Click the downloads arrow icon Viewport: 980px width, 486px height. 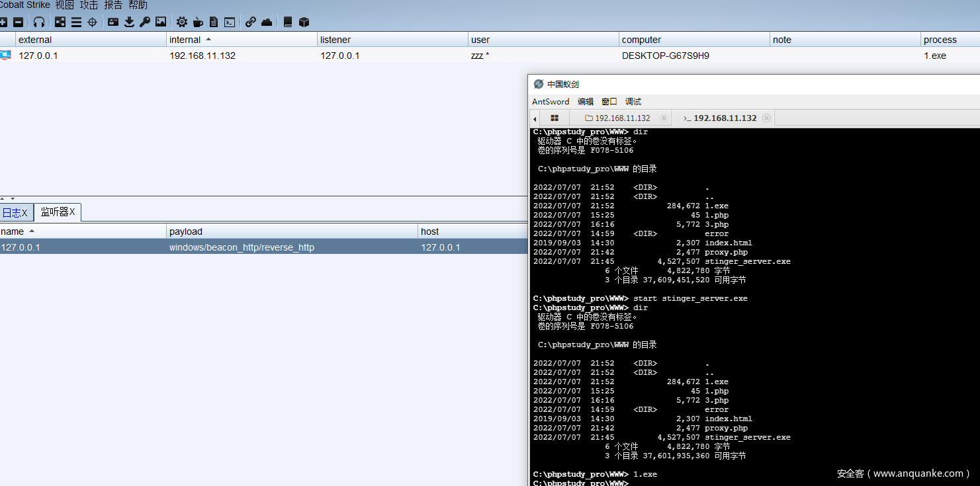coord(129,22)
